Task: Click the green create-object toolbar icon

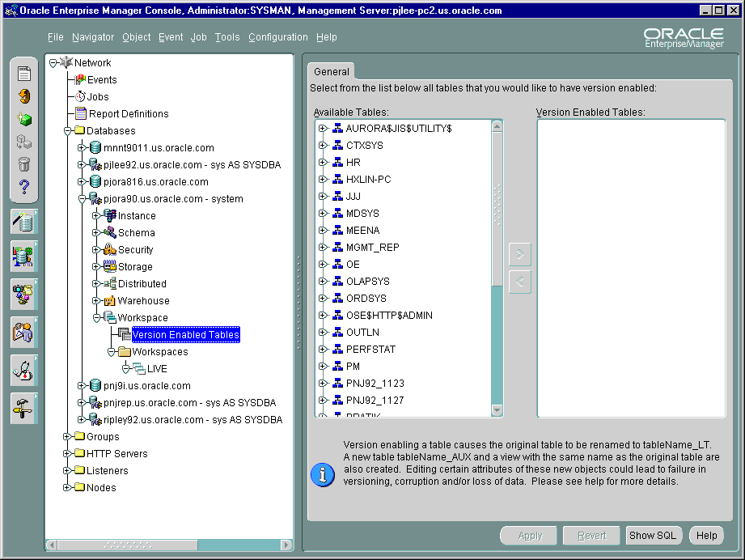Action: click(x=24, y=119)
